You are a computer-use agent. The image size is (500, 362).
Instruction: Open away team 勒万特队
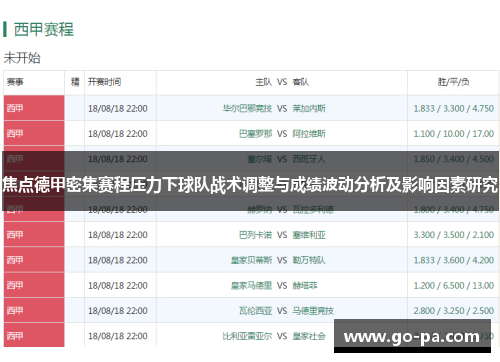click(x=309, y=260)
